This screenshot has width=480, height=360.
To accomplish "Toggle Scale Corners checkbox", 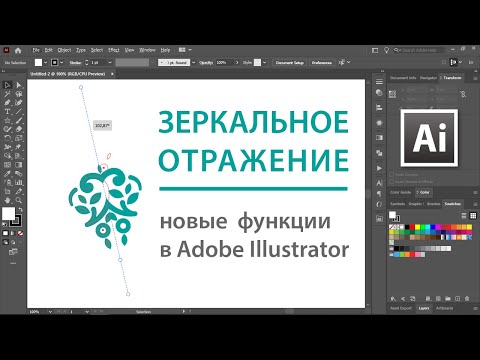I will [x=391, y=174].
